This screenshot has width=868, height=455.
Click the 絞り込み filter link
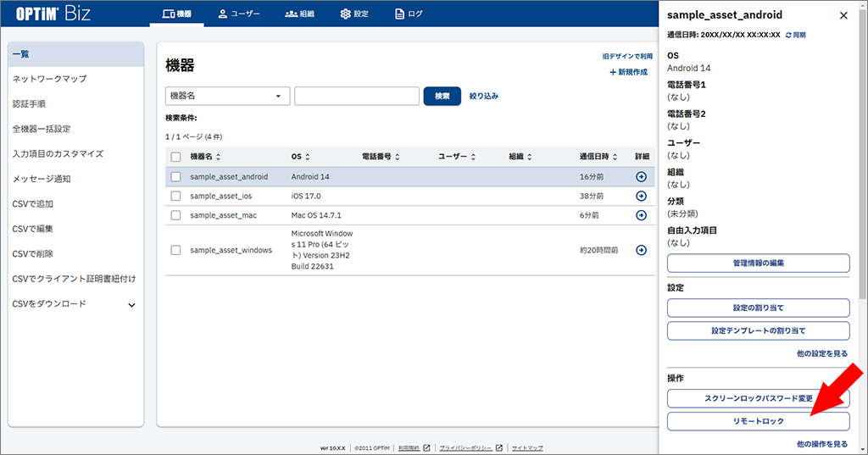pos(484,96)
